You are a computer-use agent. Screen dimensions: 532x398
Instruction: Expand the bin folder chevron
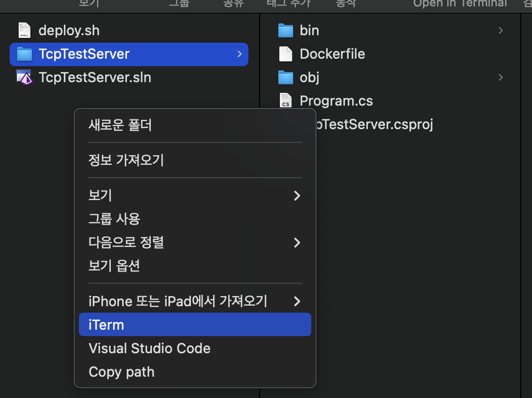click(501, 30)
